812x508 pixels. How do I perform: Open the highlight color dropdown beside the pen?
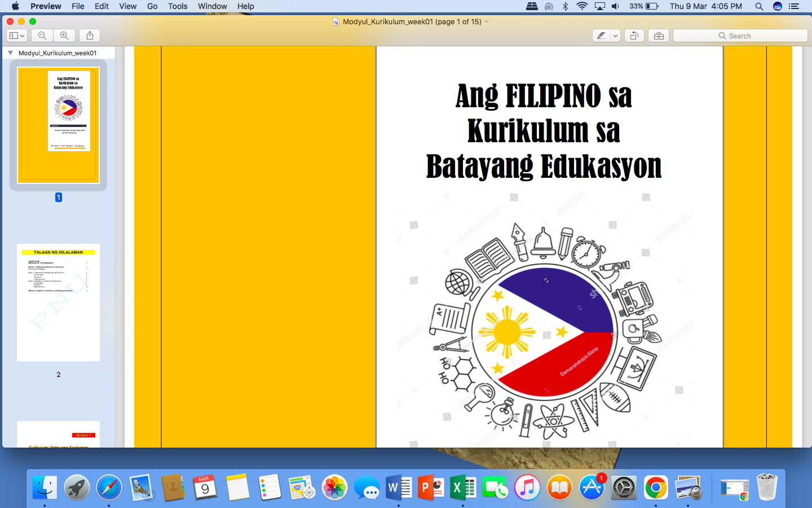coord(615,35)
